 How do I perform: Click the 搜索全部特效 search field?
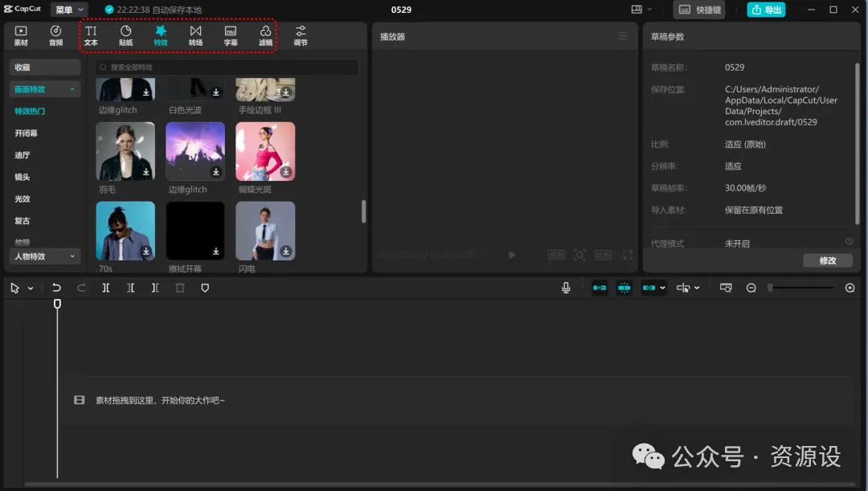pos(227,67)
